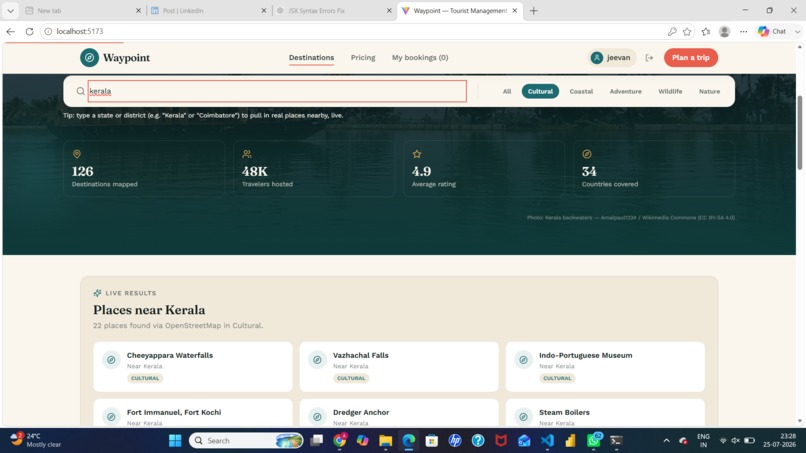Viewport: 806px width, 453px height.
Task: Open browser settings and more menu
Action: pyautogui.click(x=743, y=31)
